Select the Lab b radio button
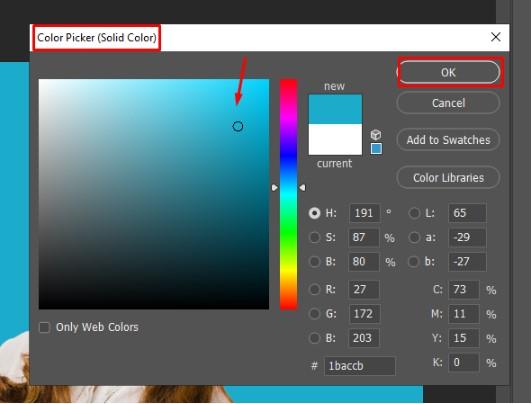The width and height of the screenshot is (532, 404). pyautogui.click(x=414, y=262)
